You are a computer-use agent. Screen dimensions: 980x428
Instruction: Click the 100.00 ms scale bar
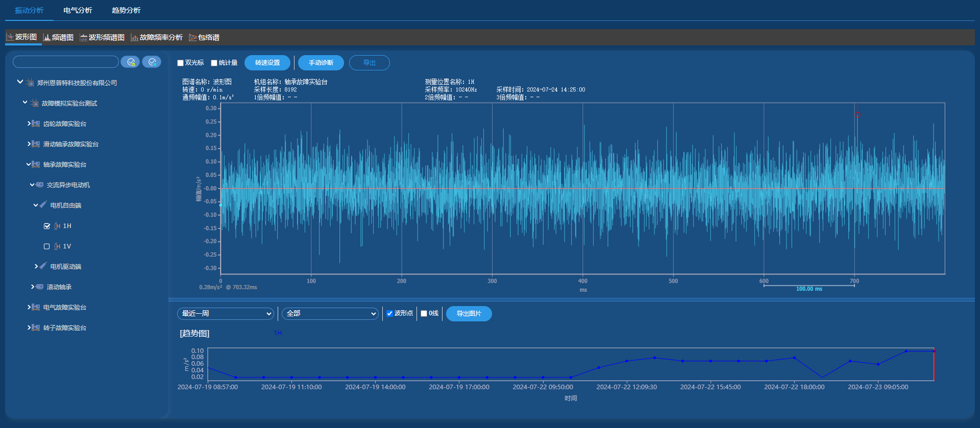pos(809,288)
